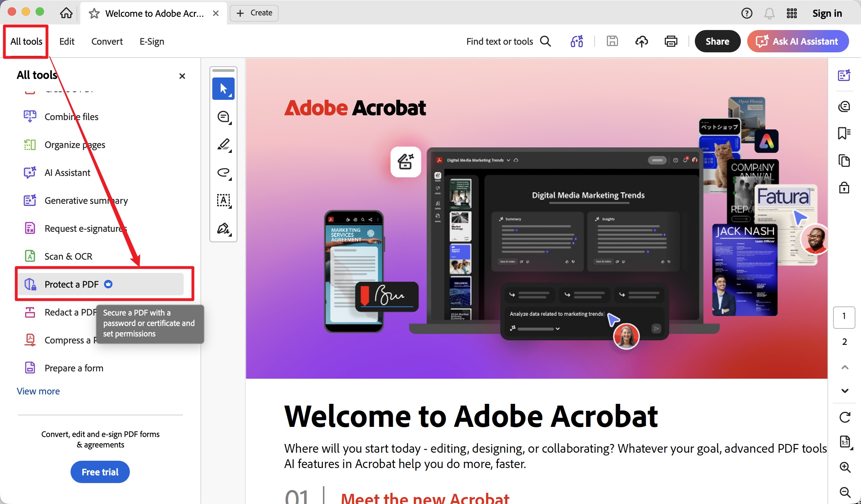Screen dimensions: 861x504
Task: Open the Home icon
Action: (x=66, y=13)
